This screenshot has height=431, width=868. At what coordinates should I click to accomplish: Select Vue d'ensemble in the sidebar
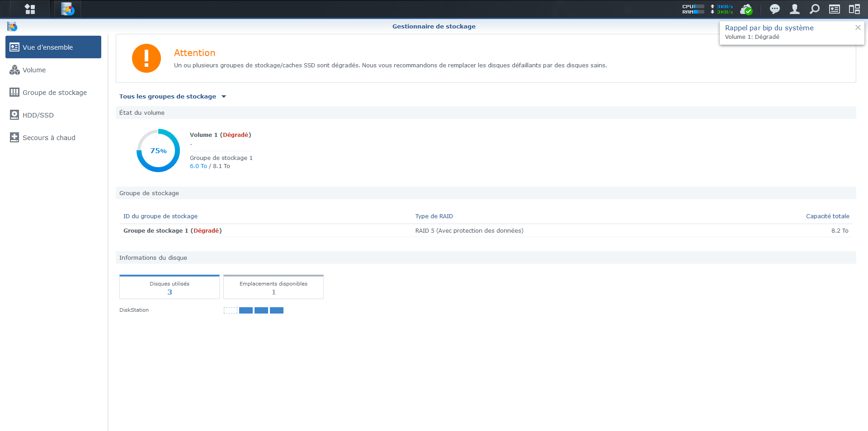53,47
